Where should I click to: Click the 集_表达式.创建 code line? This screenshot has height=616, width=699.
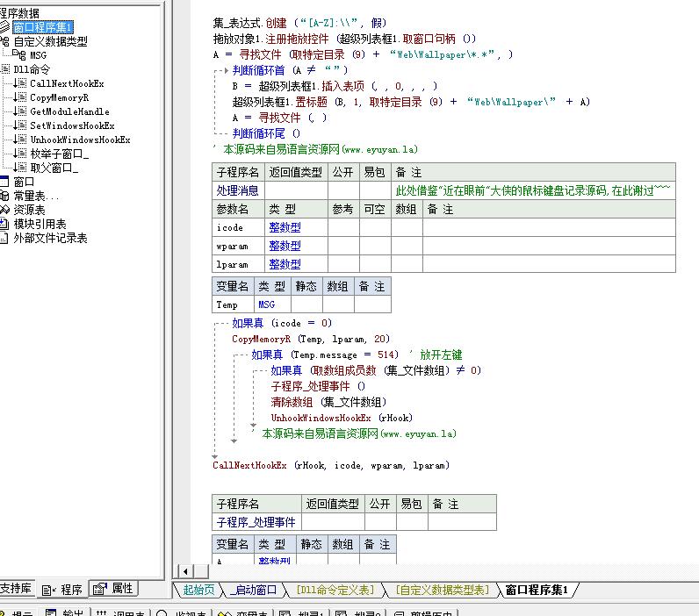click(x=299, y=23)
